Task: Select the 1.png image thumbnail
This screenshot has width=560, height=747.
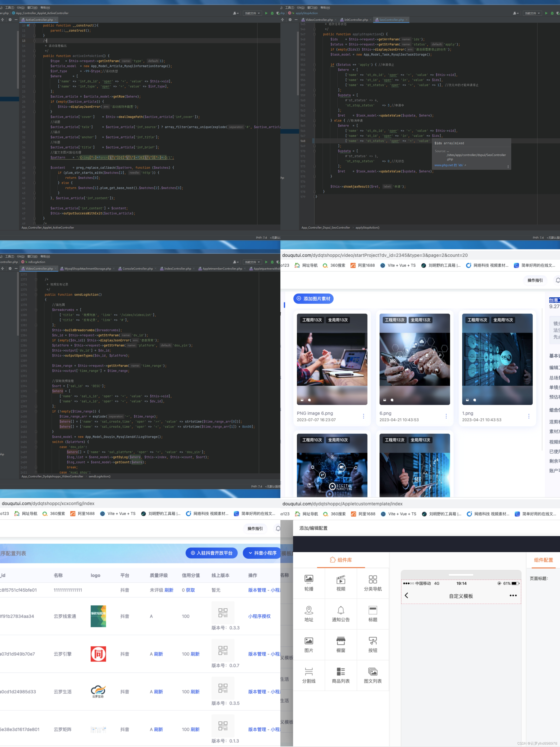Action: [497, 359]
